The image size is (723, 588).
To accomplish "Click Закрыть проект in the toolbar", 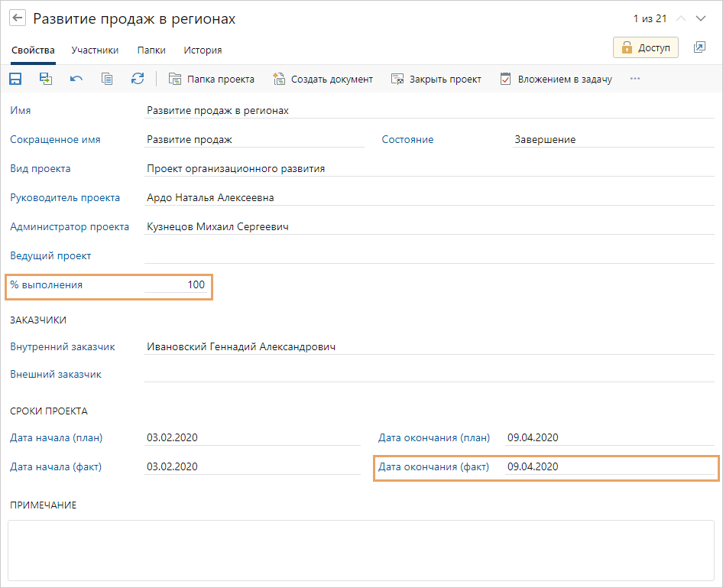I will point(436,79).
